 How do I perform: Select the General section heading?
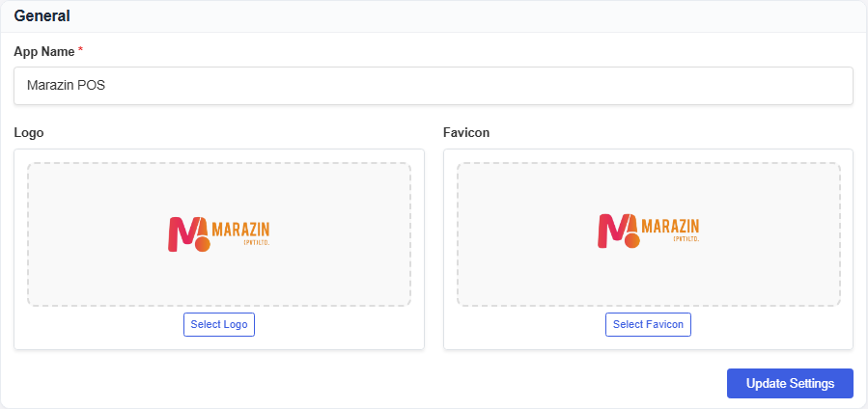[x=42, y=16]
